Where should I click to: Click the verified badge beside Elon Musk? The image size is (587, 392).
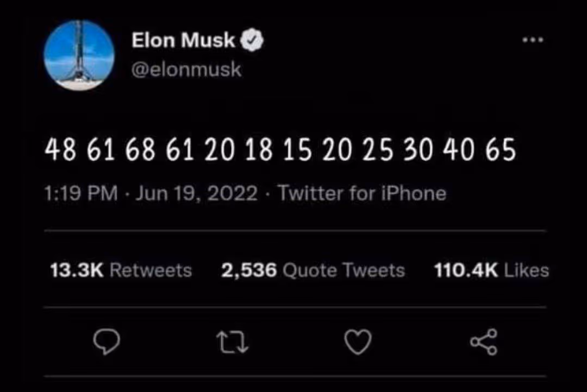(253, 40)
